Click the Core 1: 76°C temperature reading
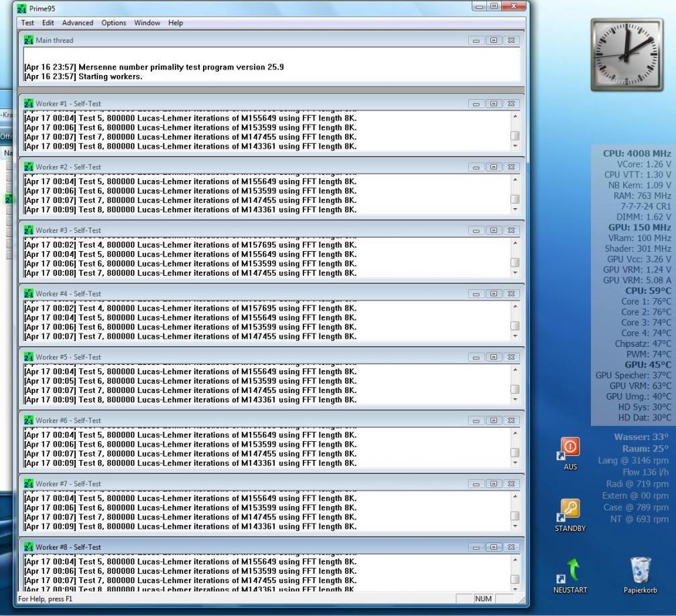Viewport: 676px width, 616px height. coord(646,301)
